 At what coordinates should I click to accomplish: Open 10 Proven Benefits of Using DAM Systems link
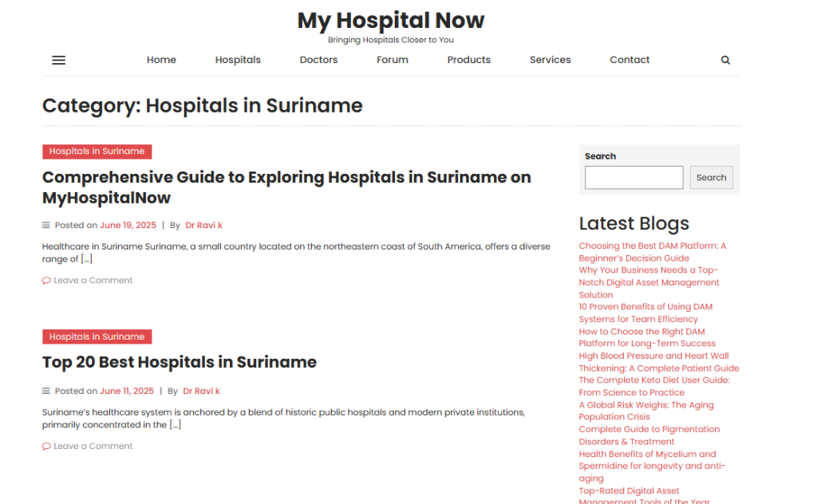[645, 313]
